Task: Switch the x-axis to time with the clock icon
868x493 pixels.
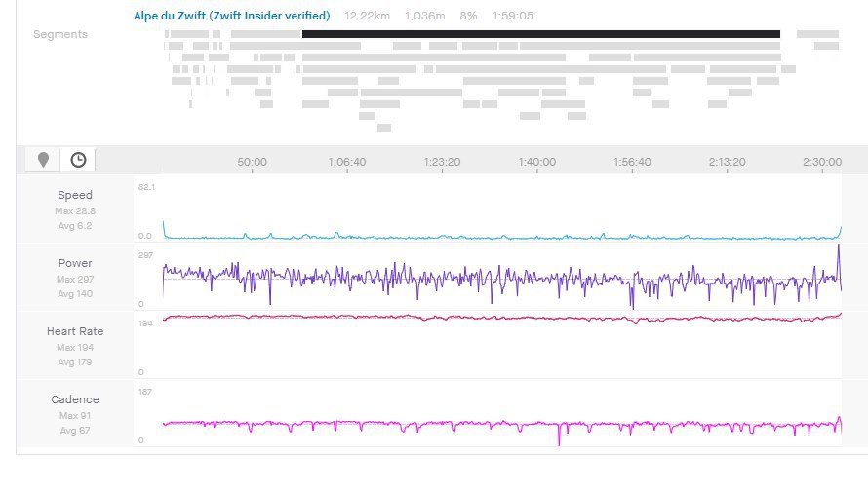Action: pos(78,160)
